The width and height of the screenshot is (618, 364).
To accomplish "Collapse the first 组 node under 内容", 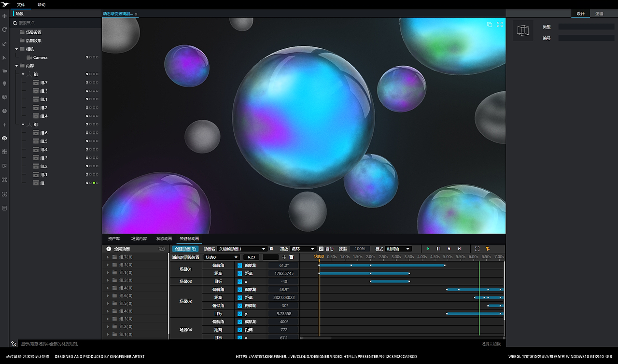I will [x=23, y=74].
